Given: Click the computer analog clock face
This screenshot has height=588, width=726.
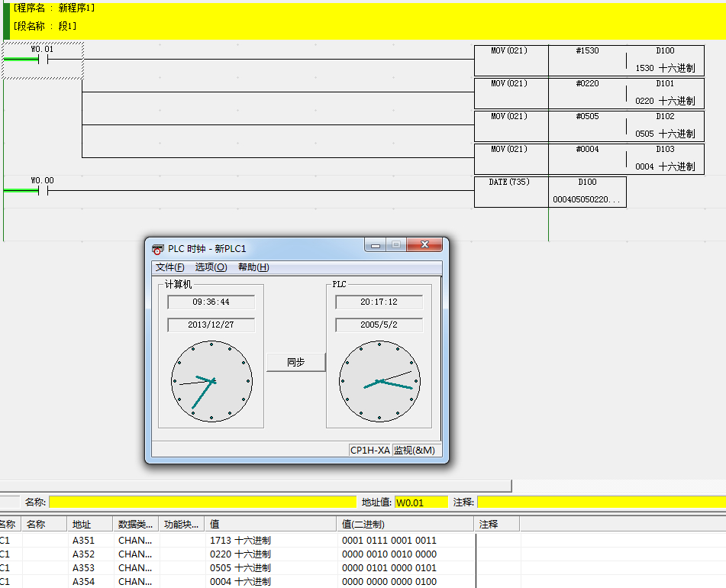Looking at the screenshot, I should point(211,381).
